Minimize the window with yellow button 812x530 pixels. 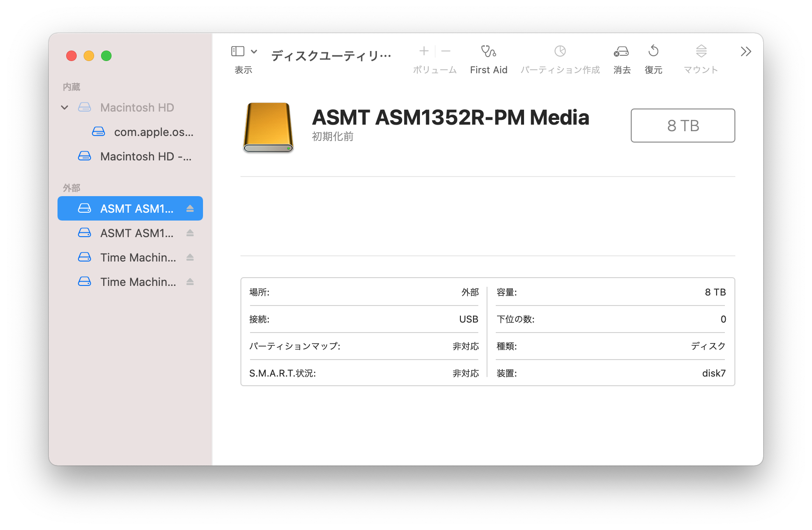[x=89, y=56]
